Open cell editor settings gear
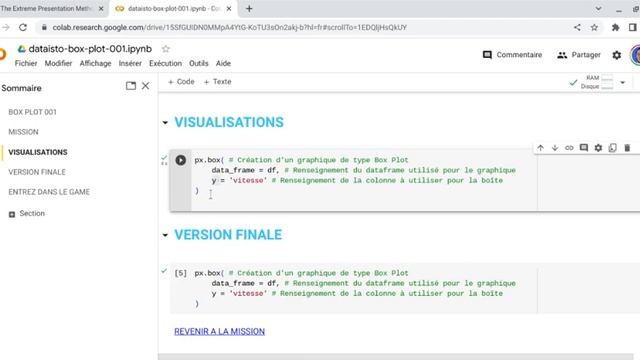 click(598, 148)
